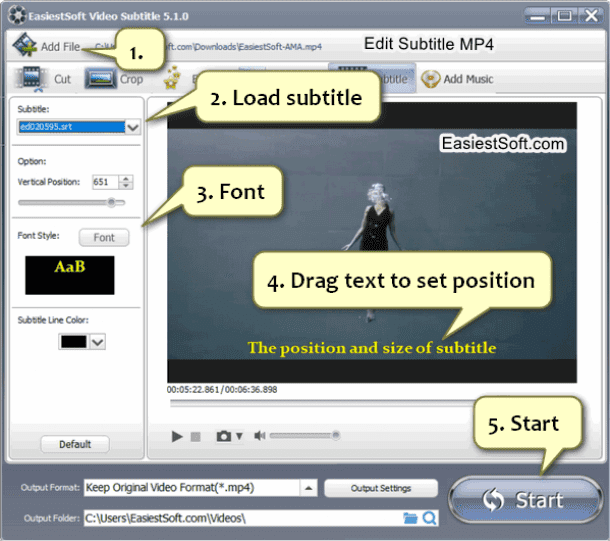Click the Crop screen icon

[100, 79]
